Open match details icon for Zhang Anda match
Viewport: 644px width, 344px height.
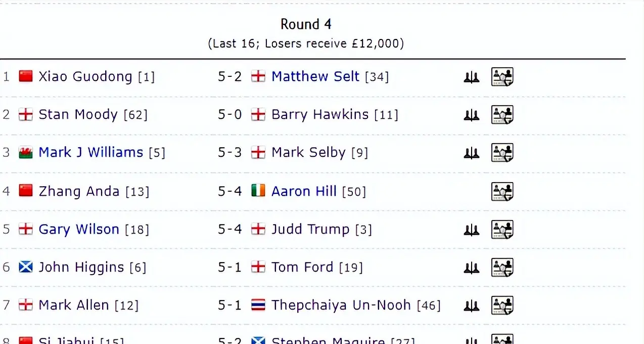click(x=502, y=192)
